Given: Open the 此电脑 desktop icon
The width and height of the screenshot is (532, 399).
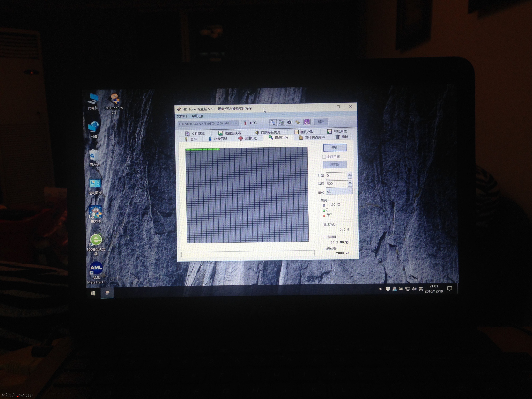Looking at the screenshot, I should point(93,101).
